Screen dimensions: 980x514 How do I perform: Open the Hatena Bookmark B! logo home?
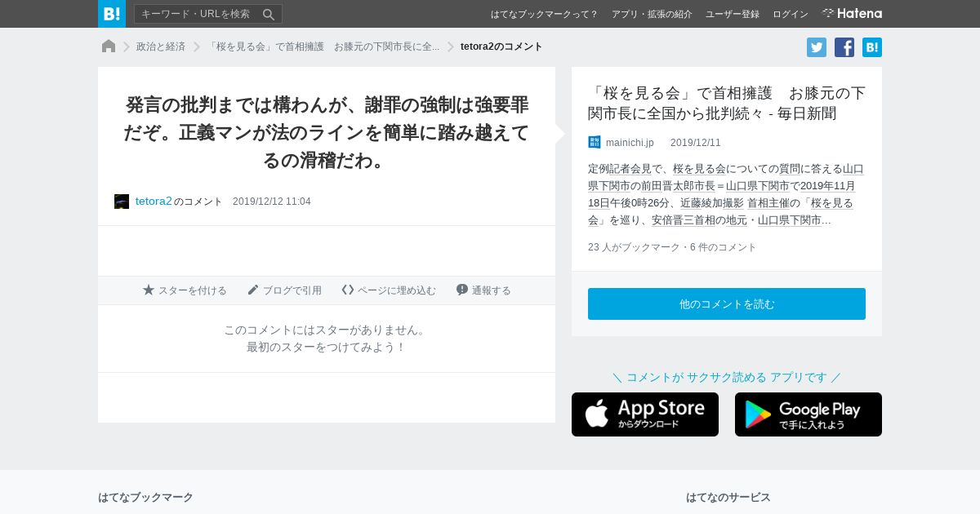(112, 14)
